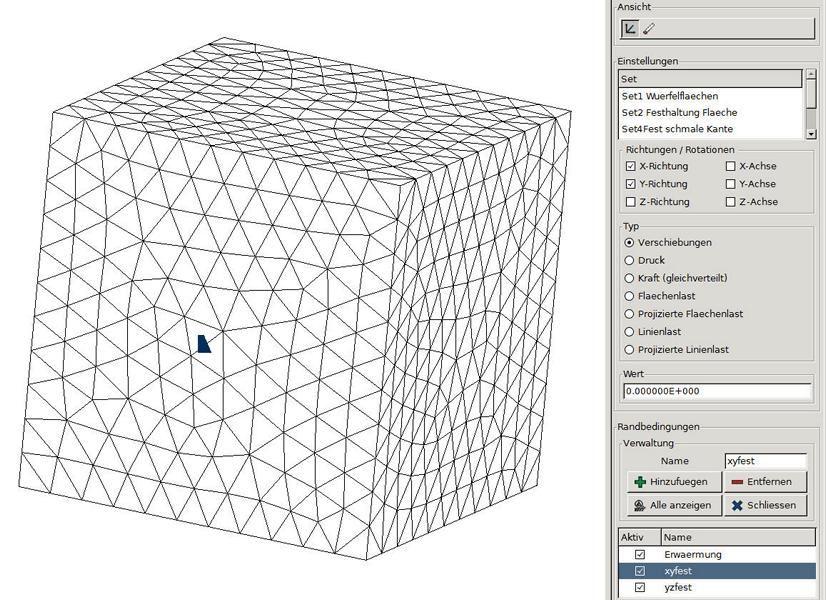Screen dimensions: 826x600
Task: Click the Wert value input field
Action: click(717, 391)
